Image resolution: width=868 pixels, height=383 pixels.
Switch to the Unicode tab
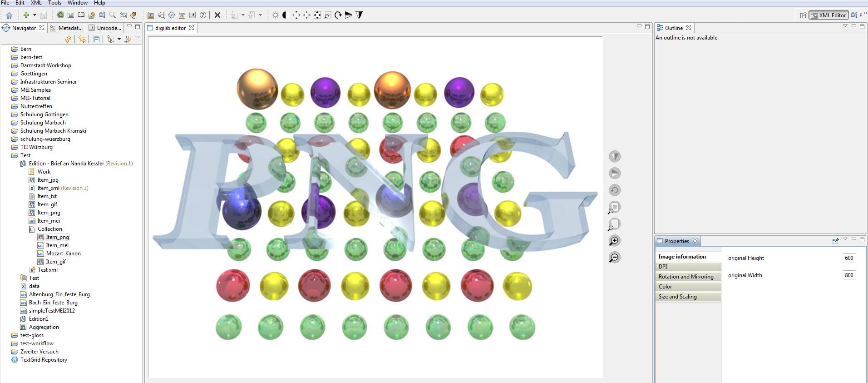coord(105,28)
